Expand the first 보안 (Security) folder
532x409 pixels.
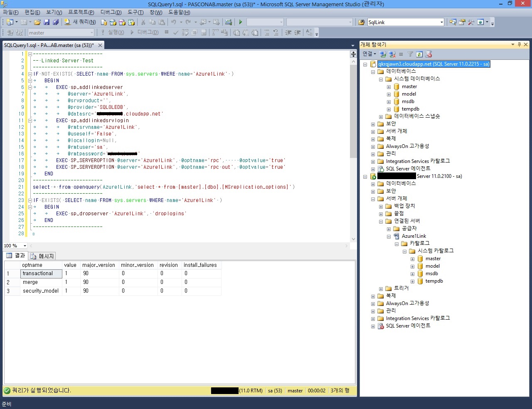[373, 124]
